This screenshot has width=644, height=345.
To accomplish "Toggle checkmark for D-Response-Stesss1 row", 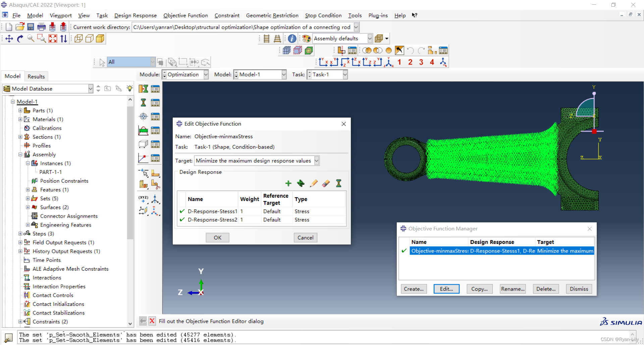I will (182, 211).
